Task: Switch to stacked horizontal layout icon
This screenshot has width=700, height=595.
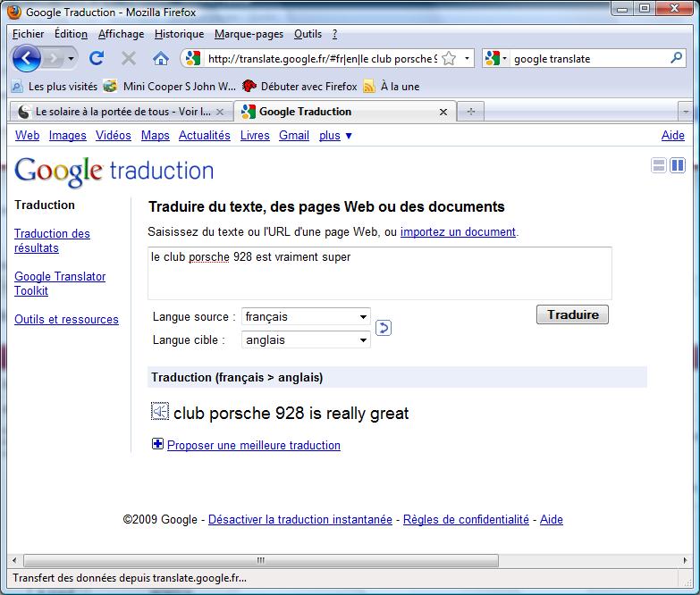Action: coord(659,165)
